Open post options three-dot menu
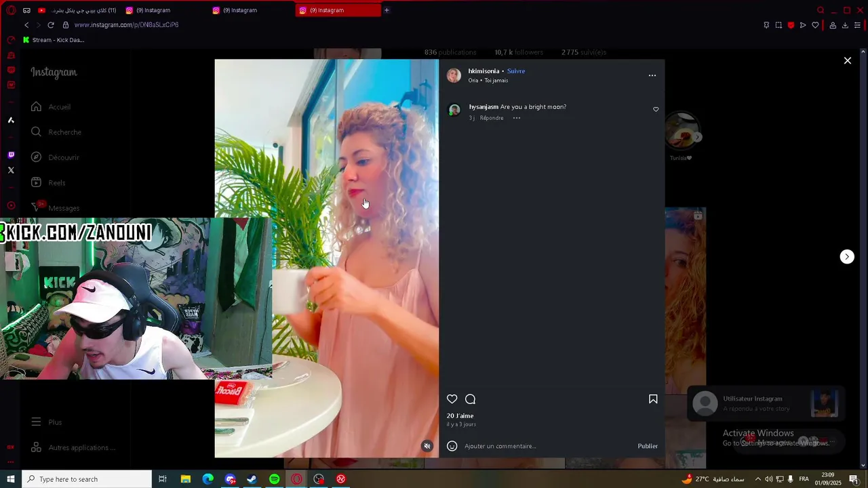This screenshot has width=868, height=488. pos(652,75)
